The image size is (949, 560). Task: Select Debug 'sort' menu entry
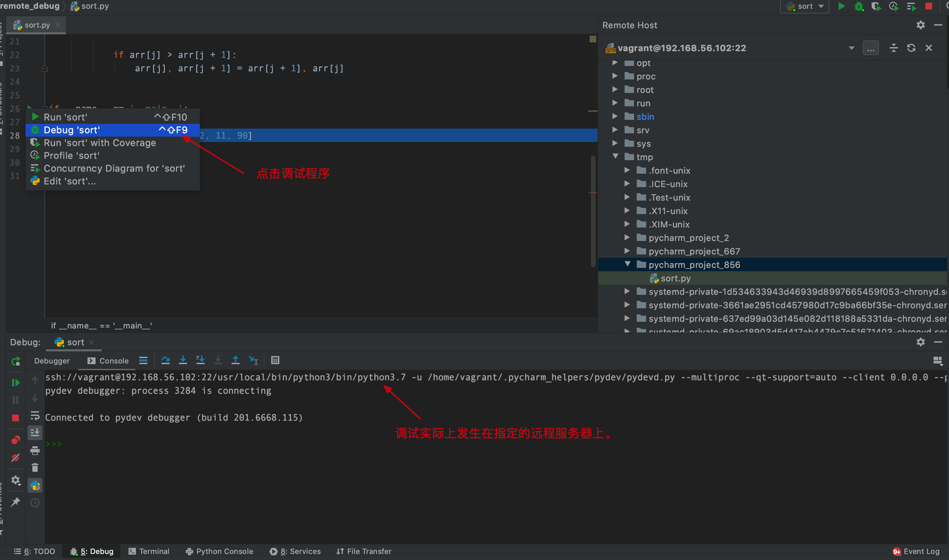(112, 130)
